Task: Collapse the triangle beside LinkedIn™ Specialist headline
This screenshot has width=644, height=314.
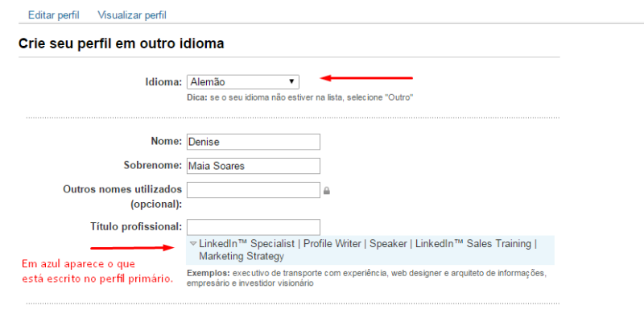Action: 193,244
